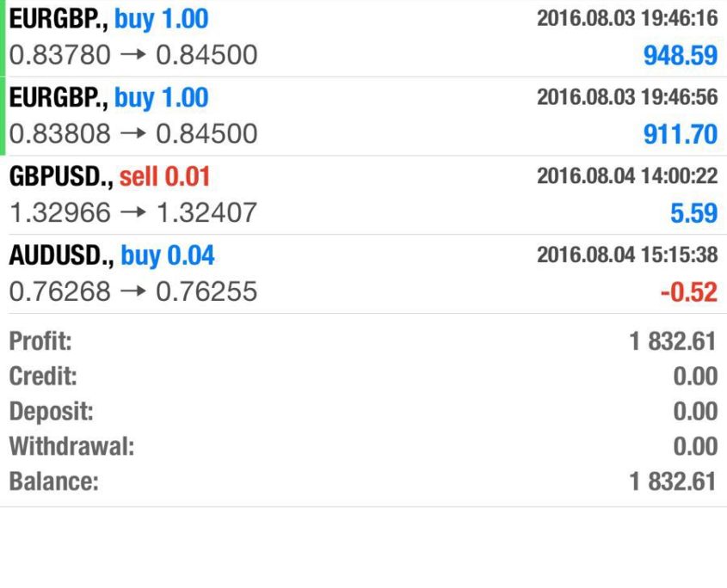
Task: Select the GBPUSD sell 0.01 trade title
Action: (x=110, y=177)
